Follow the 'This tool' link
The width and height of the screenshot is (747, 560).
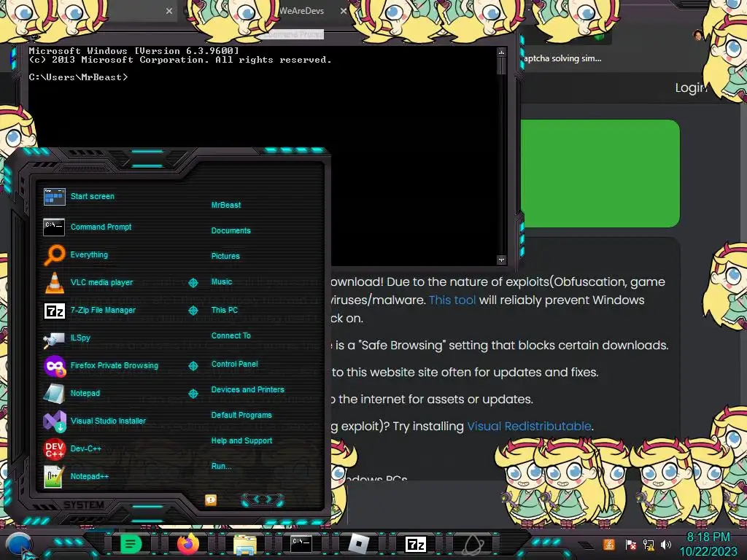[x=452, y=300]
